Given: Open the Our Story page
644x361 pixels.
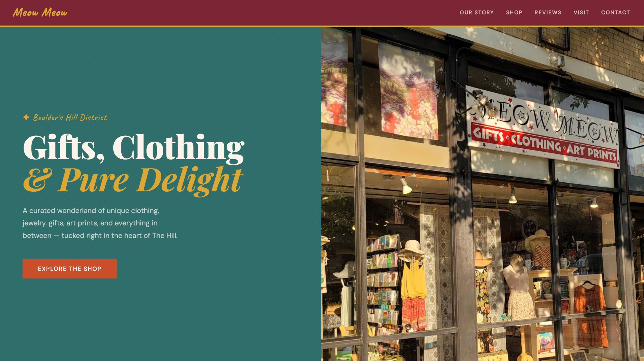Looking at the screenshot, I should [477, 13].
